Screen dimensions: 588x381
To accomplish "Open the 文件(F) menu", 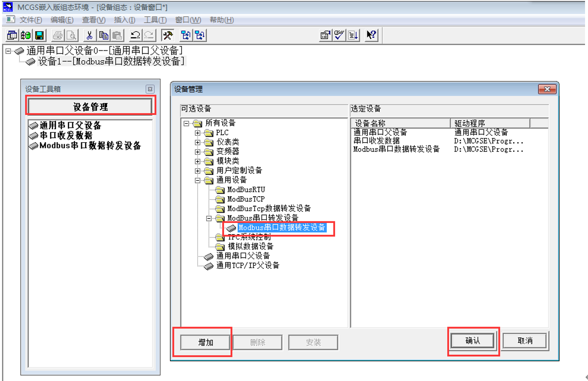I will point(31,20).
